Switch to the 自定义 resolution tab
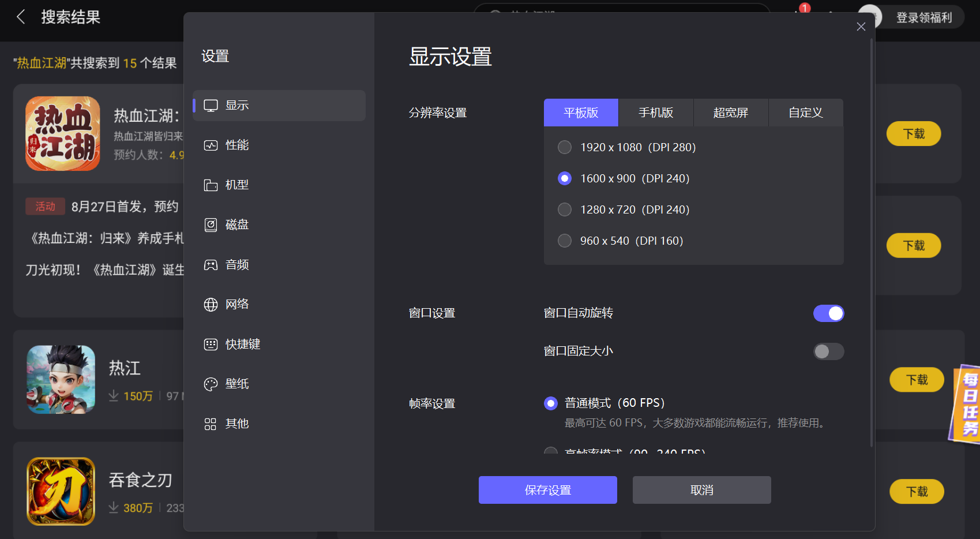The image size is (980, 539). click(x=806, y=113)
